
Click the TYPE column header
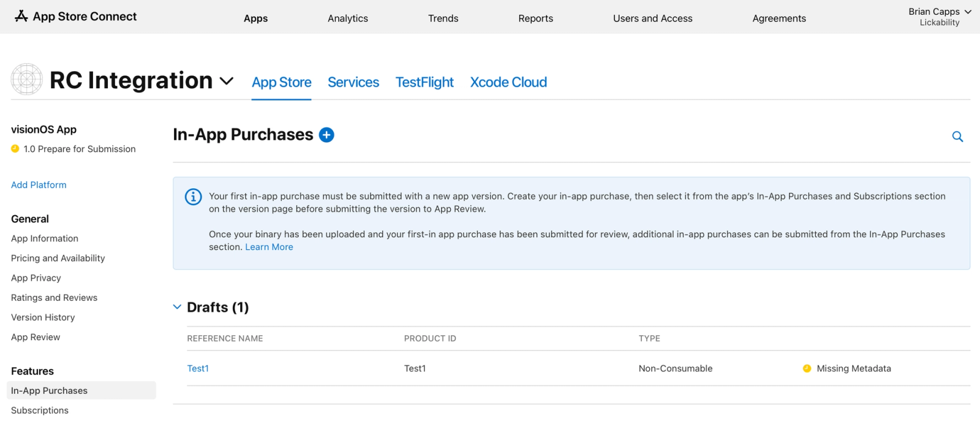[649, 338]
